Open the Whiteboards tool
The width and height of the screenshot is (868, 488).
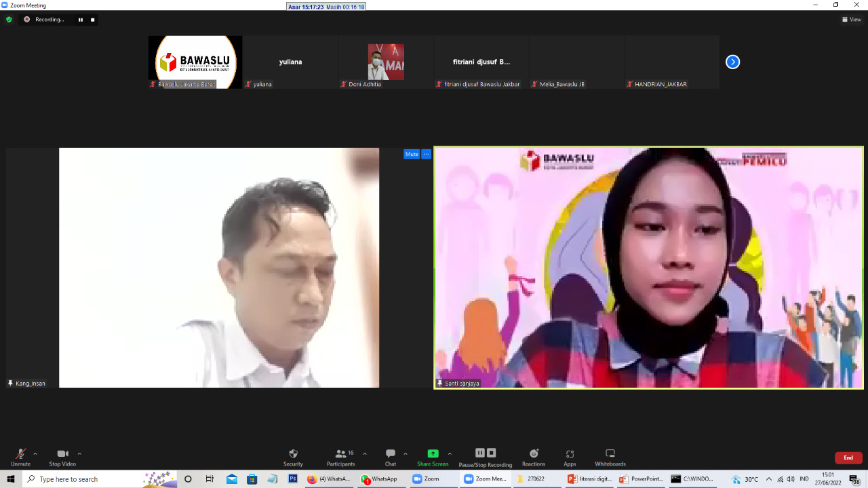tap(610, 457)
